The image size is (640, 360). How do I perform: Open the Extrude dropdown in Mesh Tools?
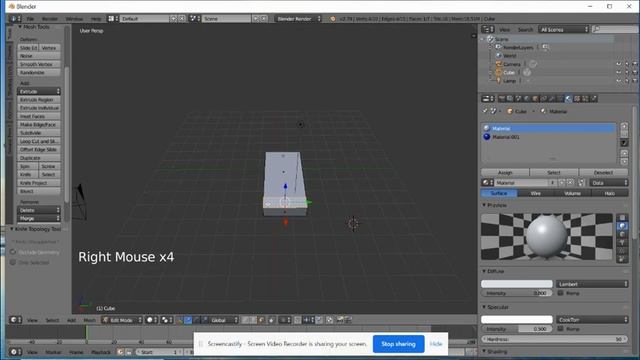[39, 91]
